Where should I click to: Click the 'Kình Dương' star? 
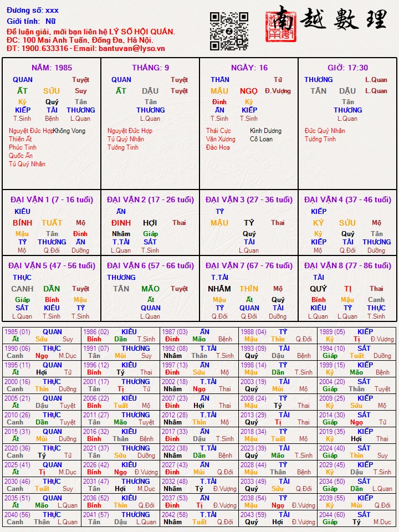(x=265, y=131)
